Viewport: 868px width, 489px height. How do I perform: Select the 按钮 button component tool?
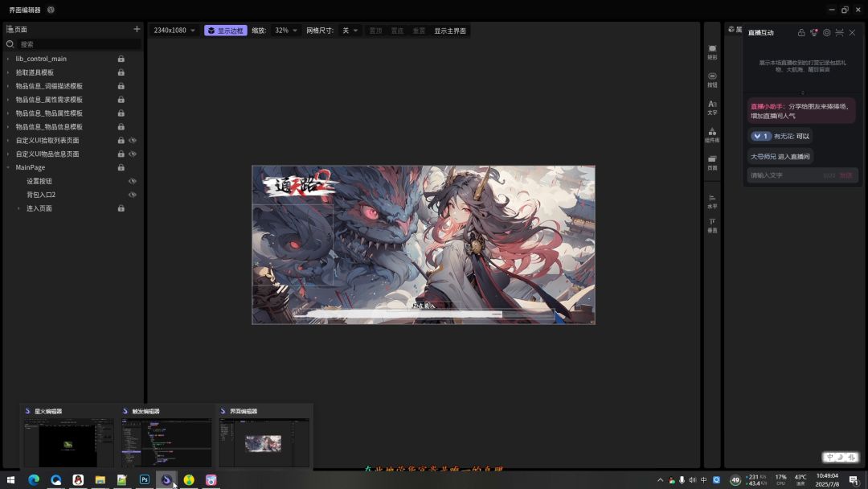(712, 79)
